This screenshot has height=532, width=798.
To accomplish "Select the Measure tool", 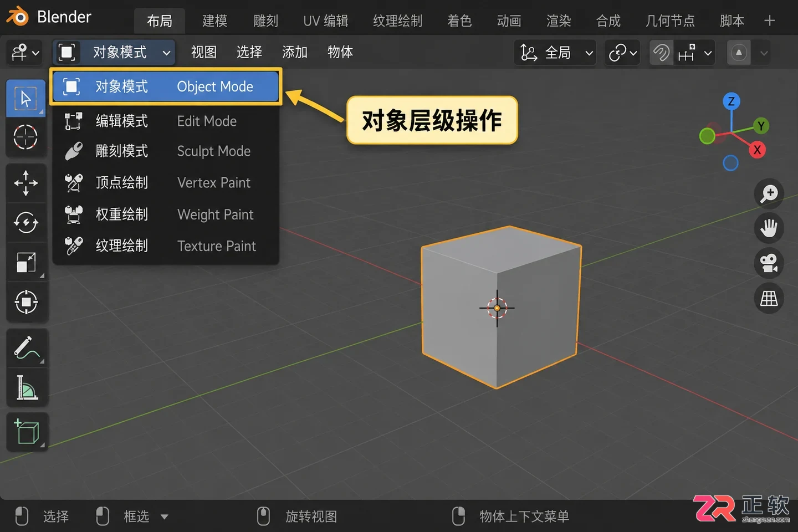I will coord(26,387).
